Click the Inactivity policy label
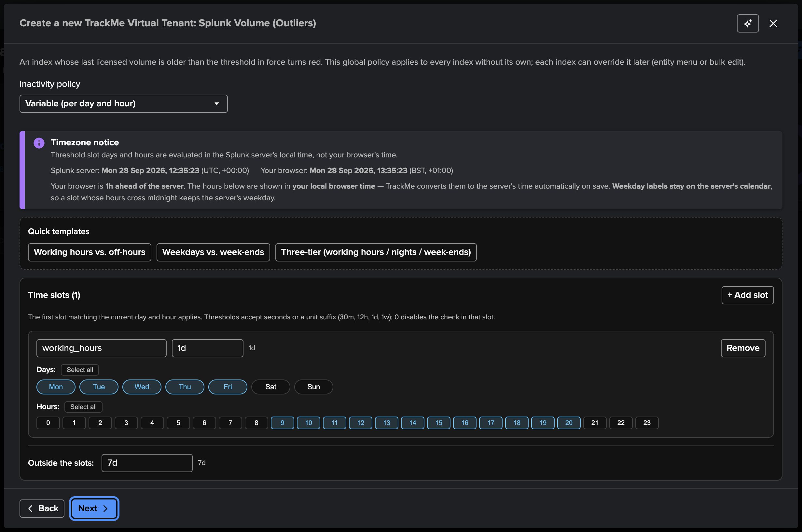This screenshot has height=532, width=802. (x=50, y=84)
